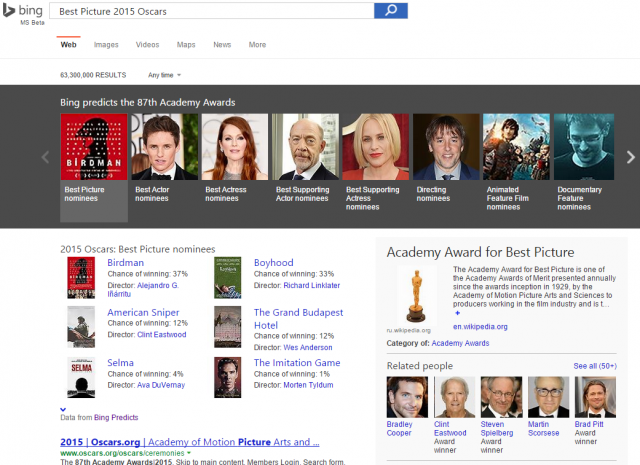This screenshot has width=640, height=465.
Task: Select Best Supporting Actor nominees photo
Action: (x=305, y=147)
